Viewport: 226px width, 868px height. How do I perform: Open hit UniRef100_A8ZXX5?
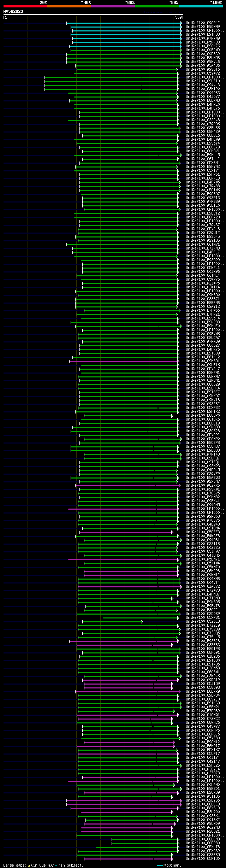pos(203,485)
